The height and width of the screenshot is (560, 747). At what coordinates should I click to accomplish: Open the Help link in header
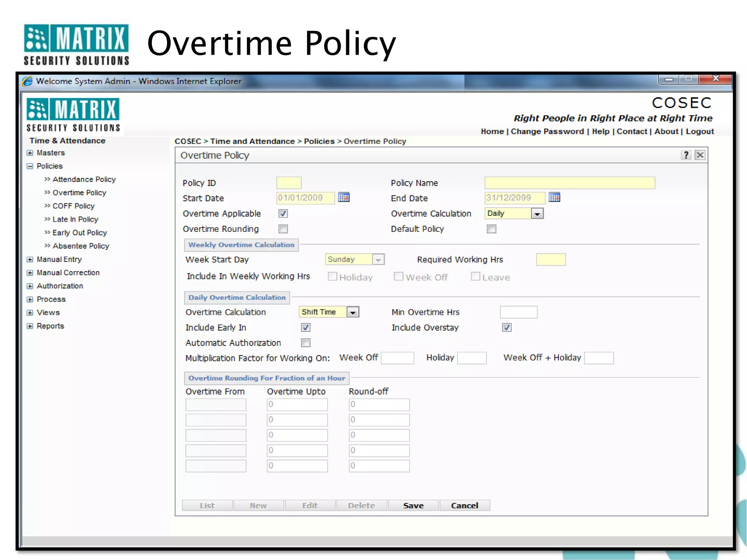[600, 131]
